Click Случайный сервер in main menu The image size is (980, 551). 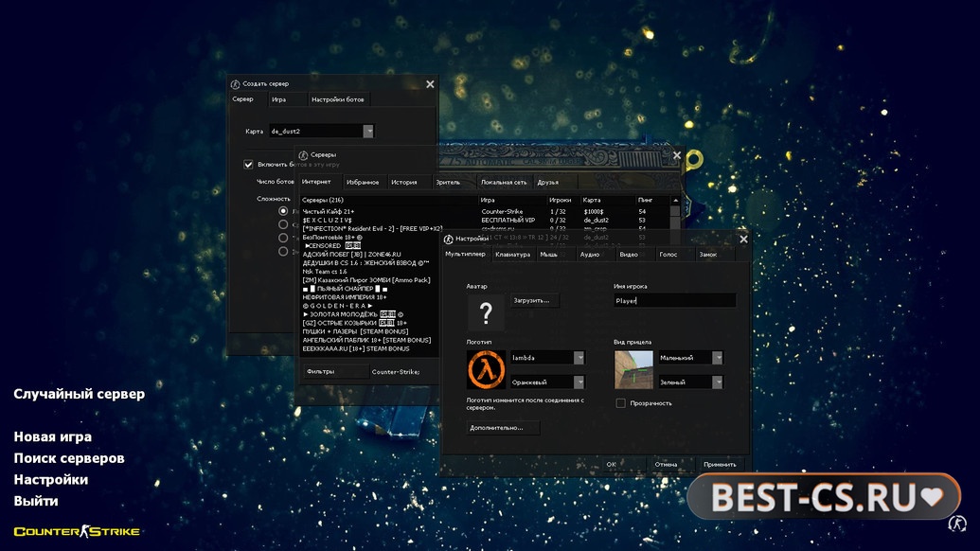tap(80, 394)
